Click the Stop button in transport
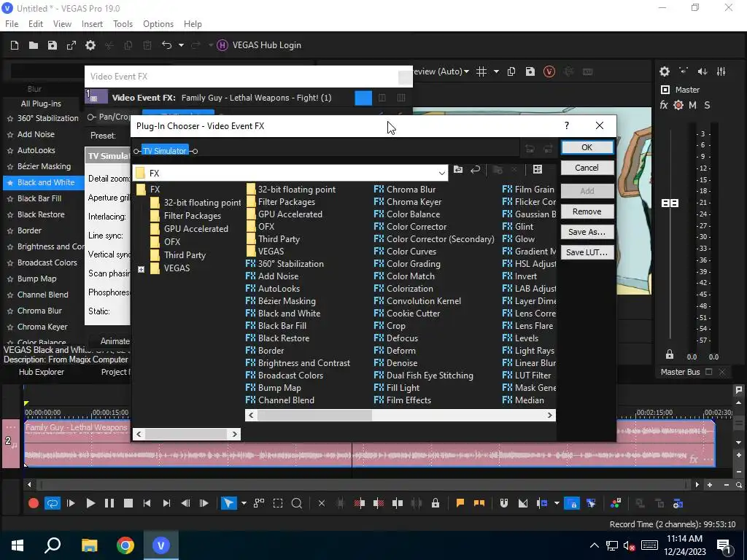This screenshot has width=747, height=560. (128, 503)
